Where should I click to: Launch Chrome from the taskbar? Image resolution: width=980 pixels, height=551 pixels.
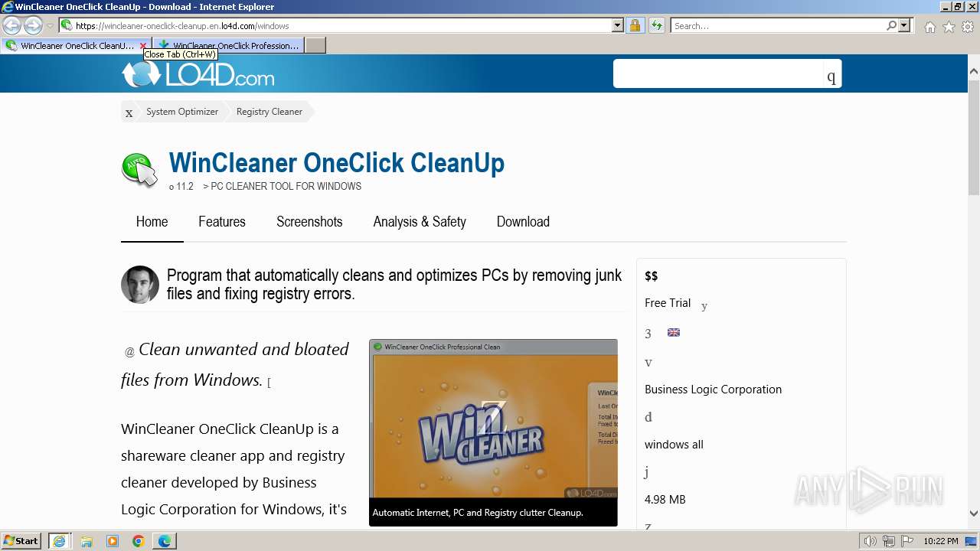(139, 541)
